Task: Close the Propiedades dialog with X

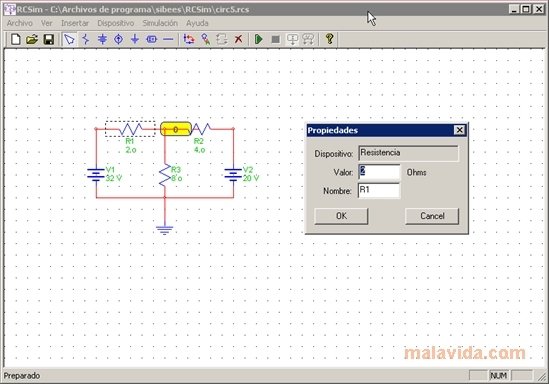Action: click(x=459, y=130)
